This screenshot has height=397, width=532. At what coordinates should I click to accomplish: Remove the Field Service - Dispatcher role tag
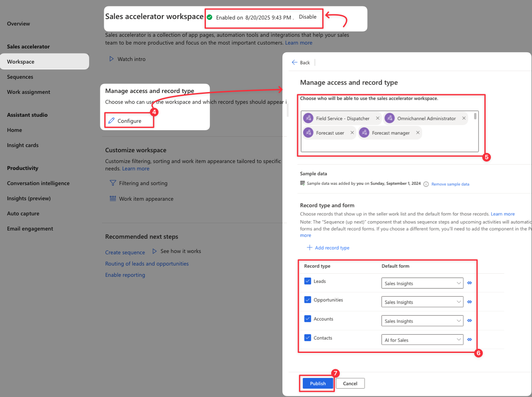[378, 118]
